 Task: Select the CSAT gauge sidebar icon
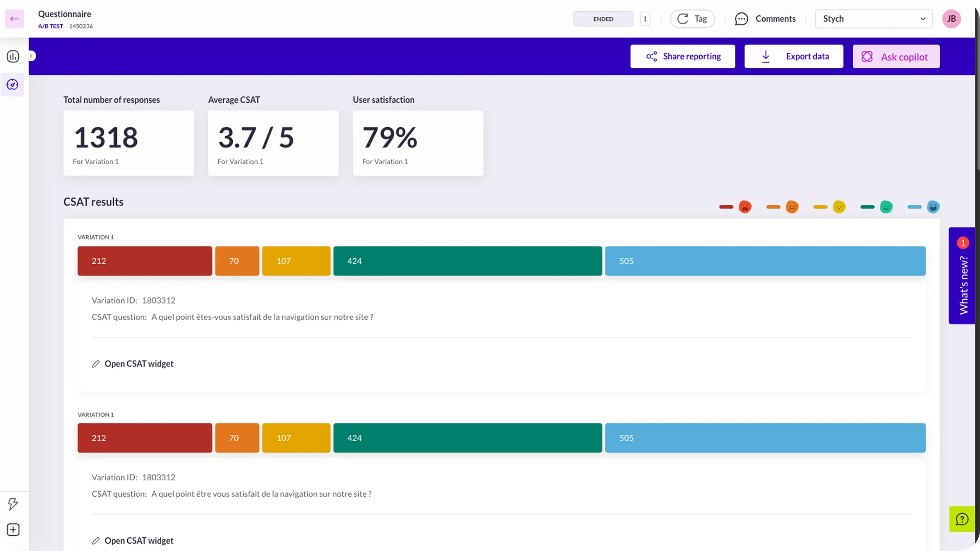(12, 85)
